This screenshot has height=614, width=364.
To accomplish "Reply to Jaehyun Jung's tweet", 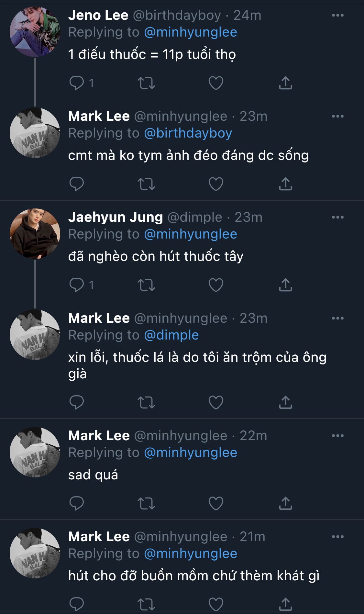I will (x=77, y=285).
